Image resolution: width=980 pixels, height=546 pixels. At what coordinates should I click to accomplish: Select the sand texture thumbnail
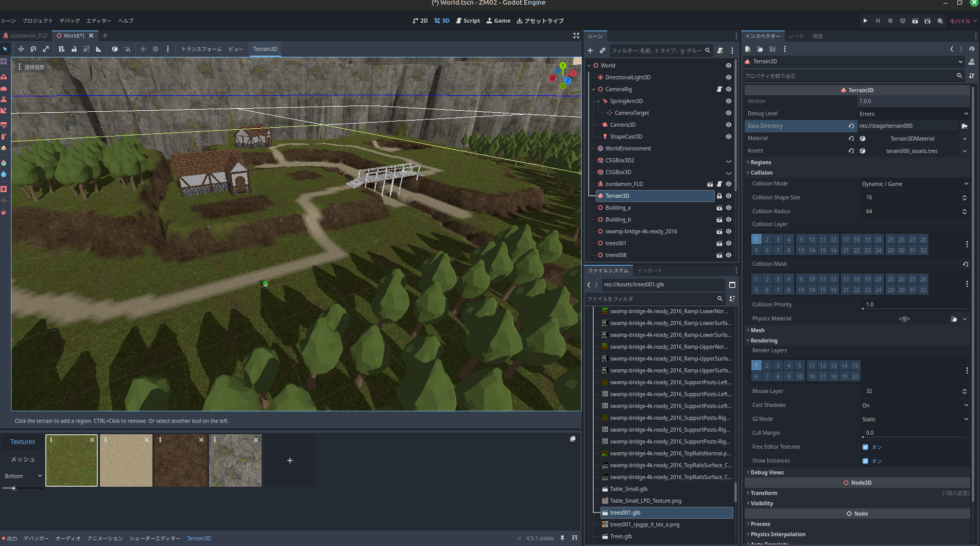(x=126, y=460)
